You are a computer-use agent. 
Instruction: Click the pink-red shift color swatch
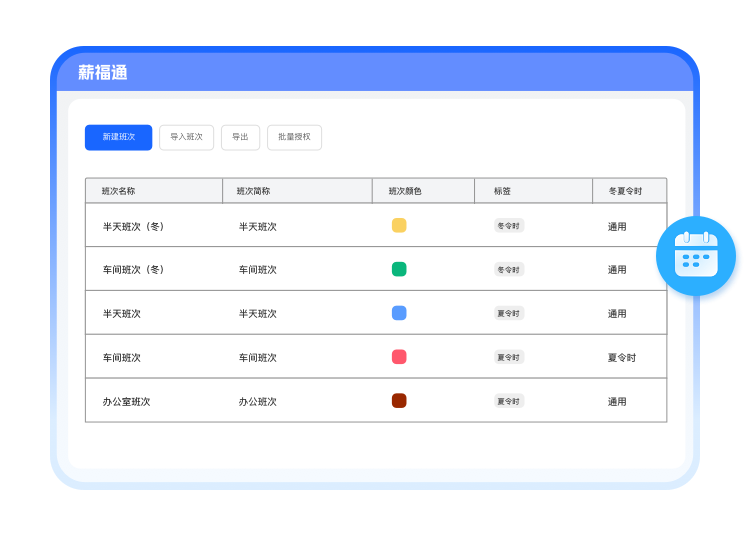399,357
